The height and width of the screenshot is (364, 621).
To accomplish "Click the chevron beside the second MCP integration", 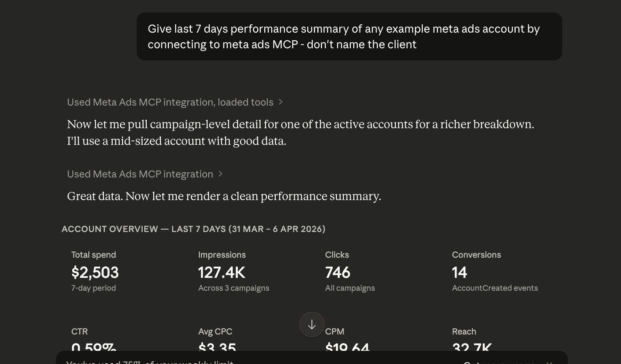I will [x=220, y=174].
